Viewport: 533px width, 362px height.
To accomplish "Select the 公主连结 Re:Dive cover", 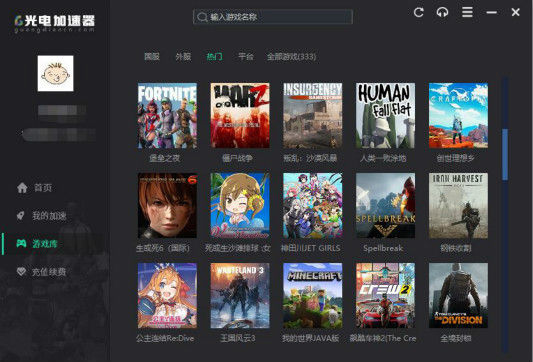I will point(167,295).
